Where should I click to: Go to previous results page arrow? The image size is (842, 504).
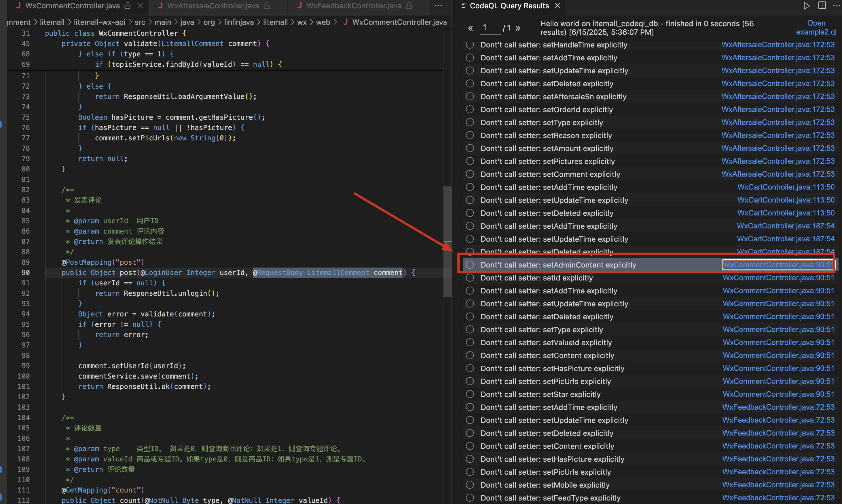pos(471,28)
